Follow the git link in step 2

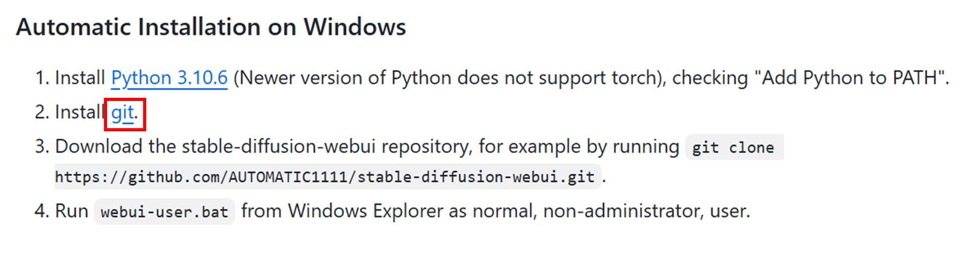[123, 113]
